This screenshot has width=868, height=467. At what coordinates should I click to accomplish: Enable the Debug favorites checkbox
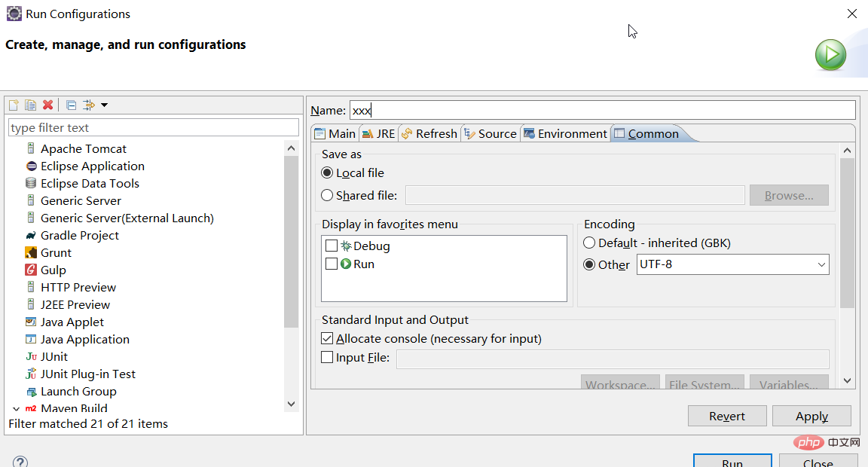pyautogui.click(x=332, y=246)
